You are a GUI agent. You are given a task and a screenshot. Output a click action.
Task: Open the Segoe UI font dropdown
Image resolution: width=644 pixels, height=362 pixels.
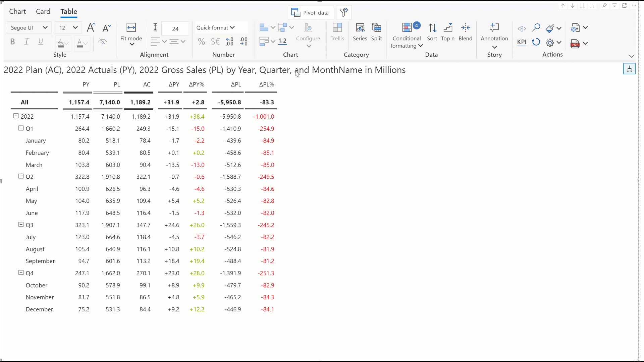(x=29, y=28)
